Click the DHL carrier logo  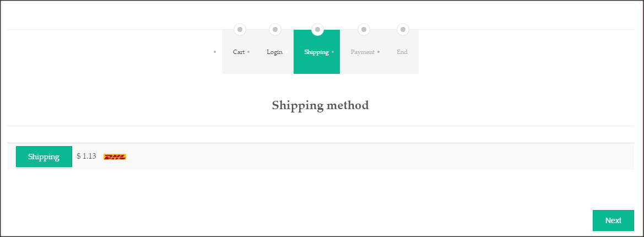[x=115, y=157]
